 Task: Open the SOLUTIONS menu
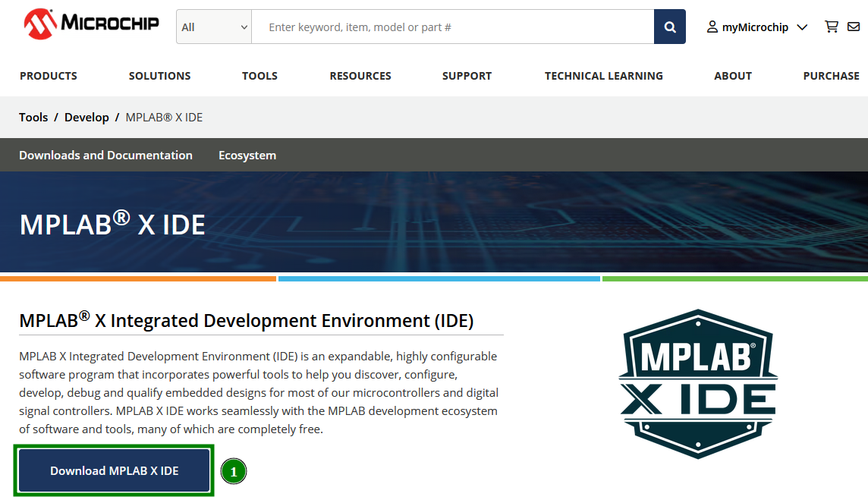tap(160, 76)
